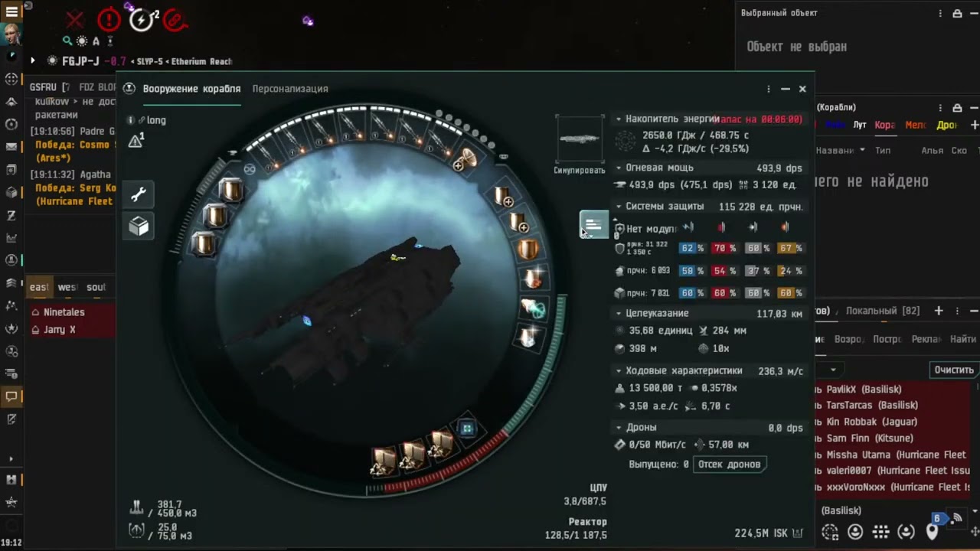980x551 pixels.
Task: Click the kinetic resistance column icon
Action: tap(753, 227)
